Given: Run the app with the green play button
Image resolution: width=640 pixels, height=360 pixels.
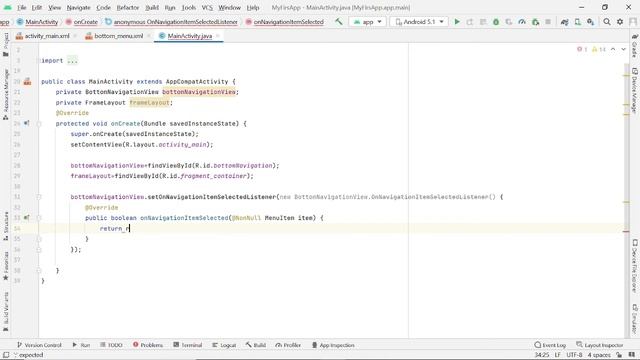Looking at the screenshot, I should (457, 22).
